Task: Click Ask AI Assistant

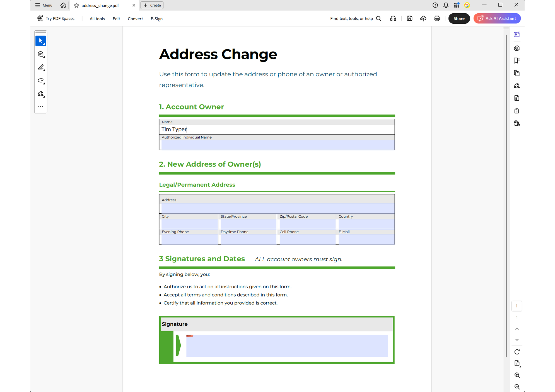Action: click(497, 19)
